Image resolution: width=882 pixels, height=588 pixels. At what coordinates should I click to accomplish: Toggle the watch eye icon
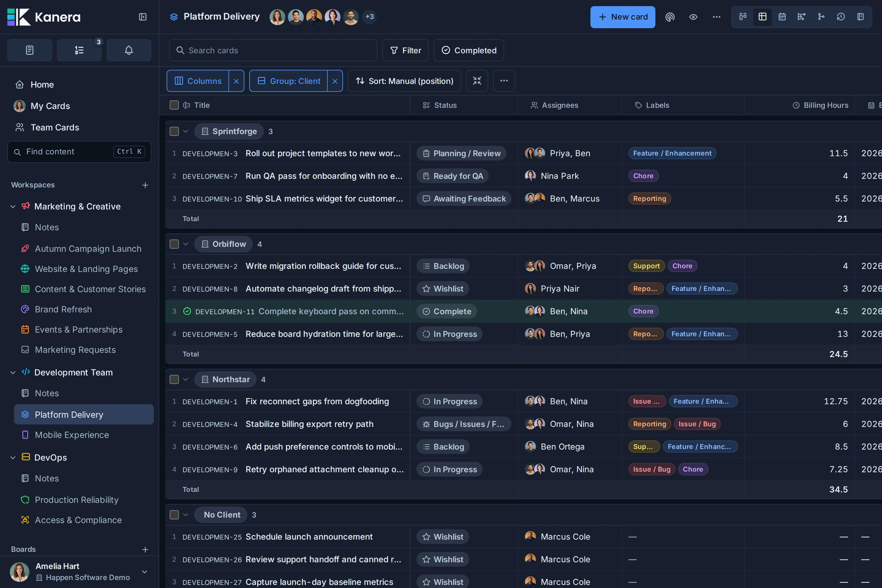coord(693,17)
